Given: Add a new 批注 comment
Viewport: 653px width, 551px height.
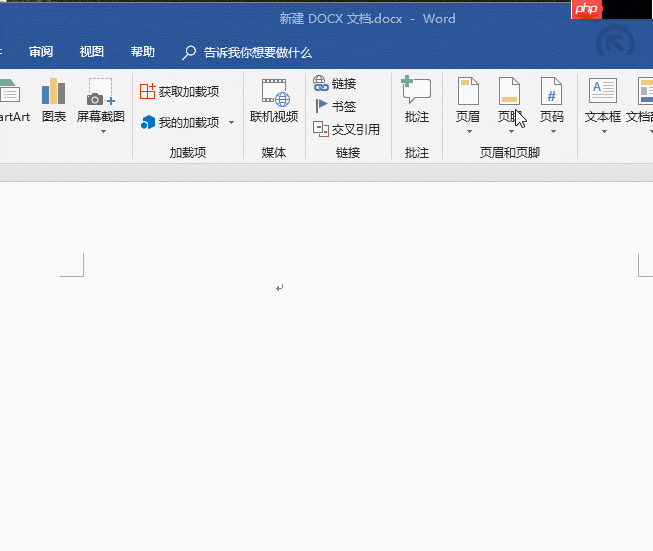Looking at the screenshot, I should (416, 100).
